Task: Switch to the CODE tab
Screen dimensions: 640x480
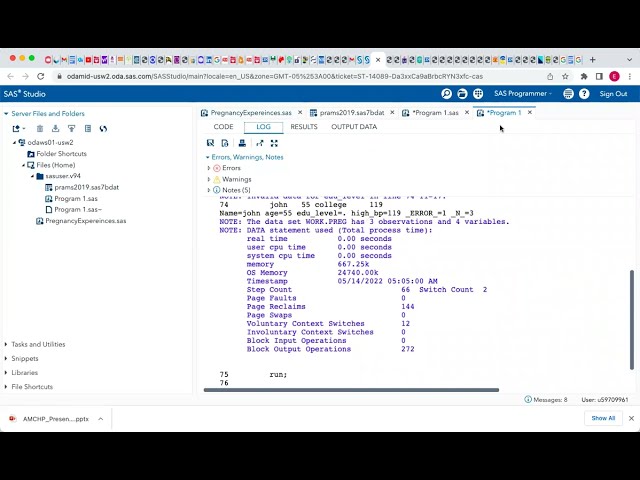Action: click(x=223, y=127)
